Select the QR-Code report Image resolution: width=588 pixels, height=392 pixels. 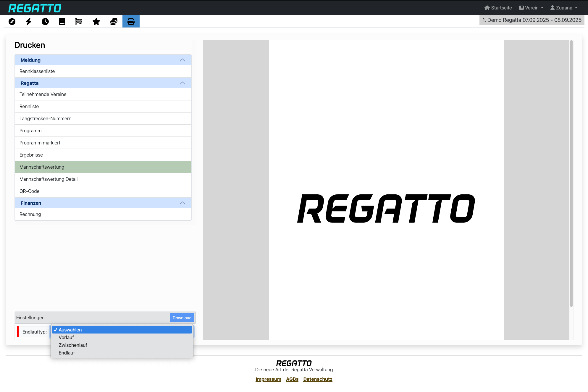coord(103,191)
